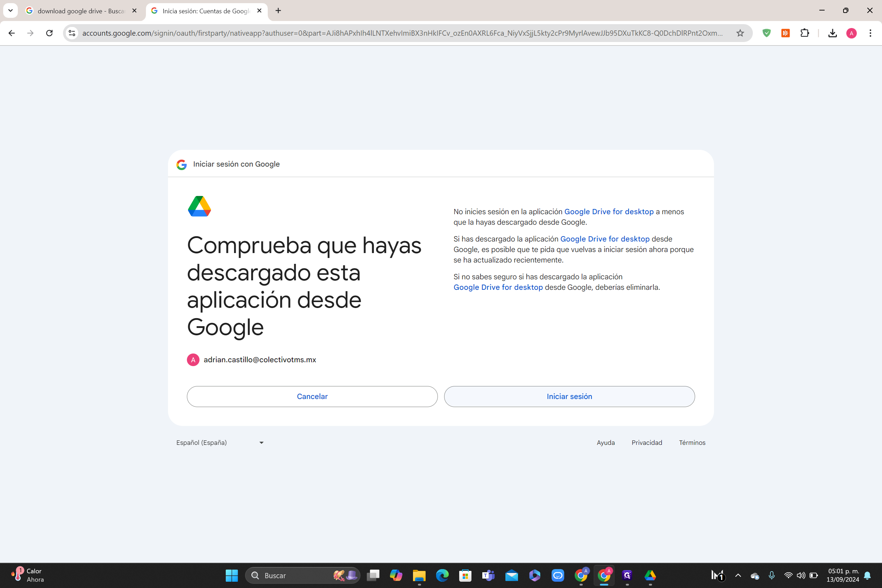Open Google Drive from the taskbar
882x588 pixels.
click(650, 575)
